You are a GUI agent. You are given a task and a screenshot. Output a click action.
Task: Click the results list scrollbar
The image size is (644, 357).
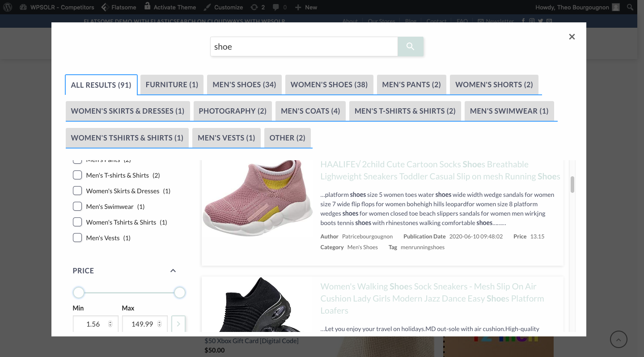click(x=572, y=184)
